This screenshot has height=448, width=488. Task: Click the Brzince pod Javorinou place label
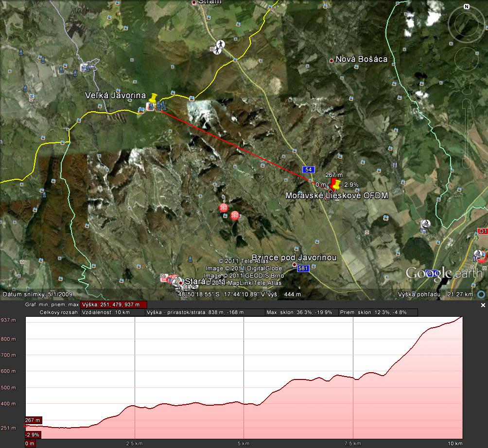(294, 258)
